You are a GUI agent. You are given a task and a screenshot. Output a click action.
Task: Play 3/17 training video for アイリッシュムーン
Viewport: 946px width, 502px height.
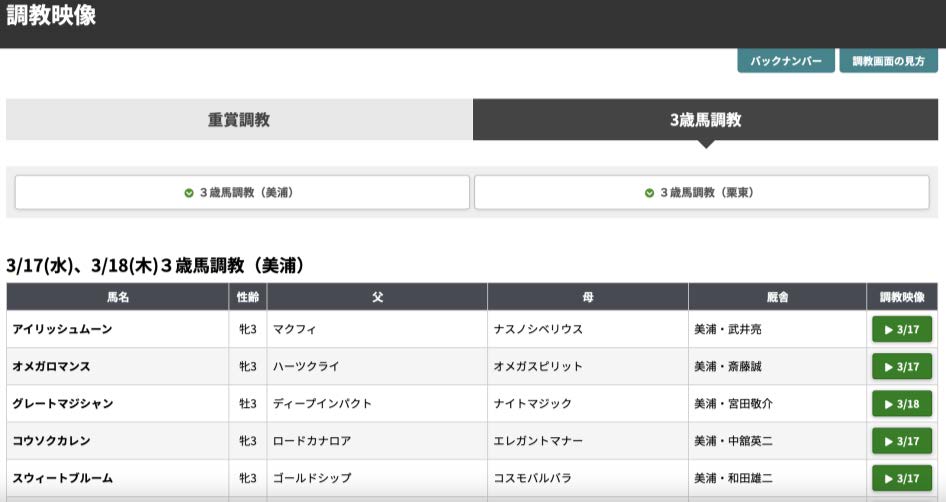(902, 329)
